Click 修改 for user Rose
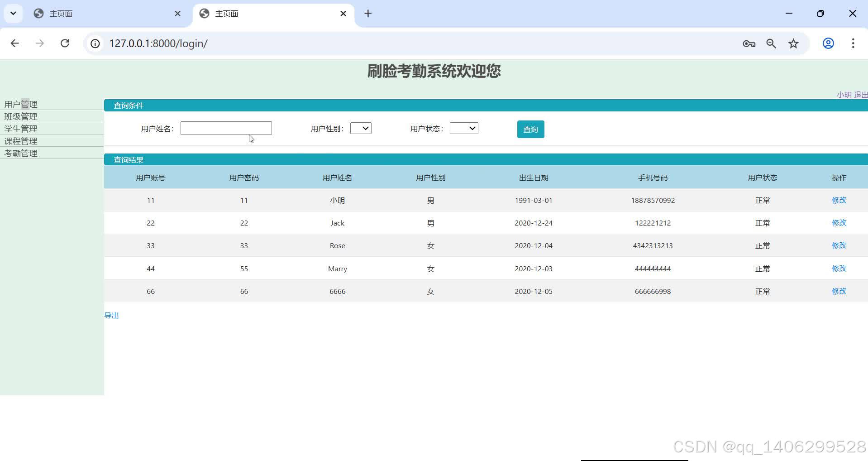 [x=839, y=245]
